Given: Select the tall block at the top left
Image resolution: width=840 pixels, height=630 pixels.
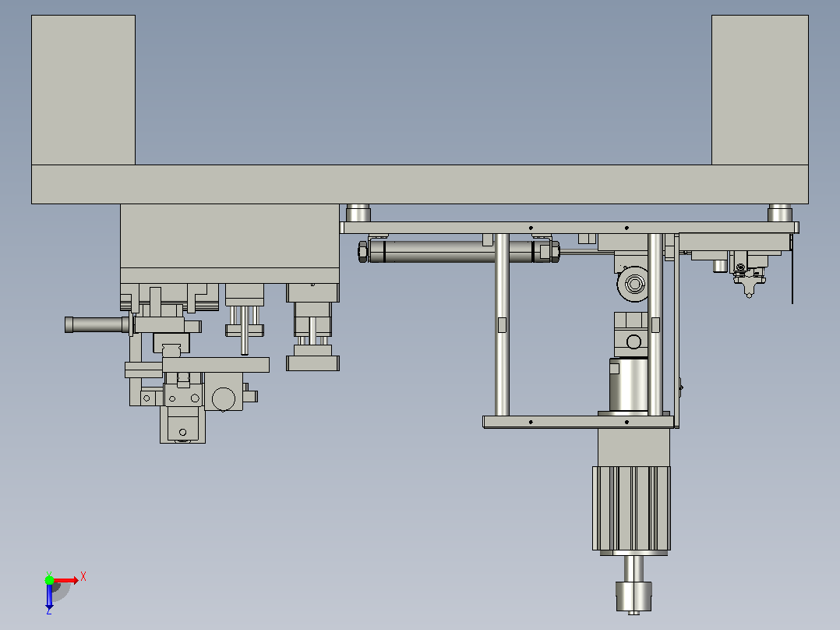Looking at the screenshot, I should 83,90.
